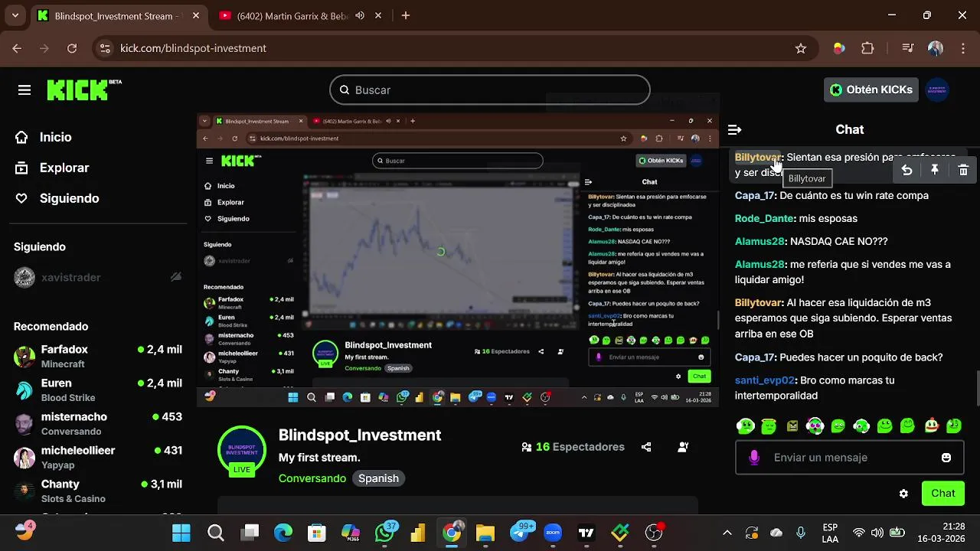Image resolution: width=980 pixels, height=551 pixels.
Task: Click the live stream video player
Action: (x=458, y=260)
